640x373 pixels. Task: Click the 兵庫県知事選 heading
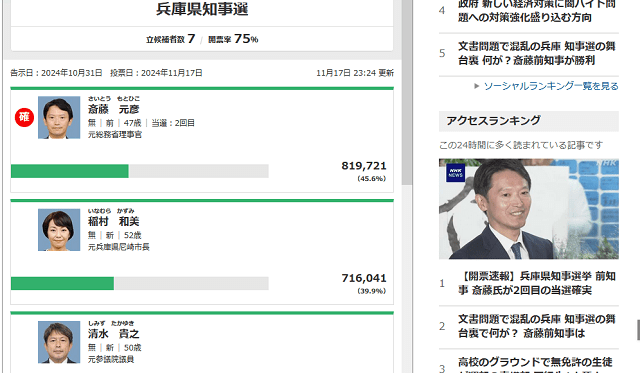(x=202, y=9)
